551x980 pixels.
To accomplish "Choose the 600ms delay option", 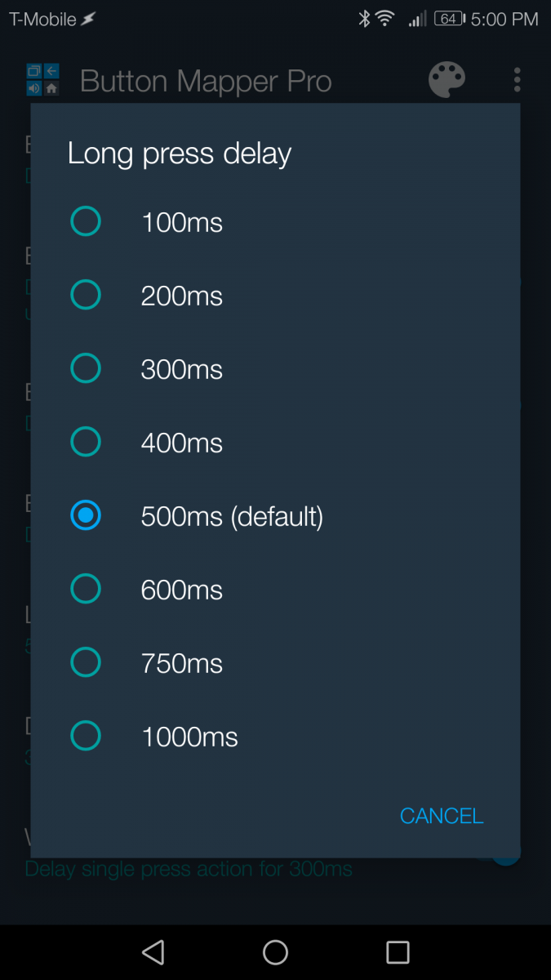I will [x=86, y=589].
